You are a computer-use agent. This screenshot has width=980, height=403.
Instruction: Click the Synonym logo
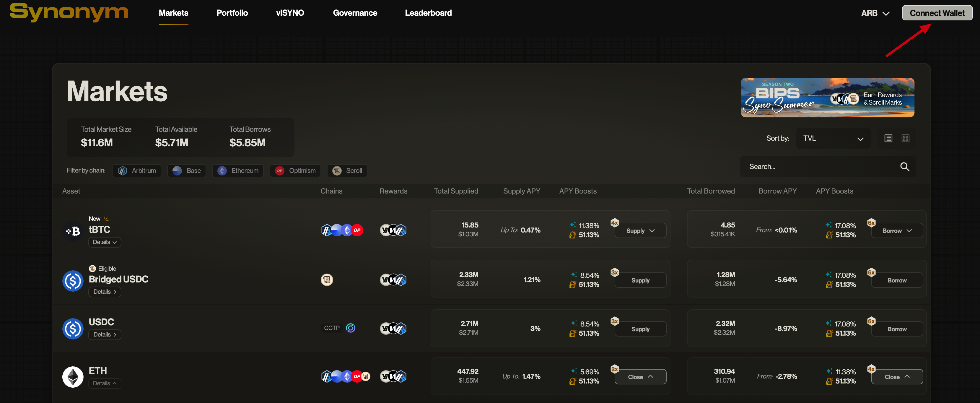point(69,12)
